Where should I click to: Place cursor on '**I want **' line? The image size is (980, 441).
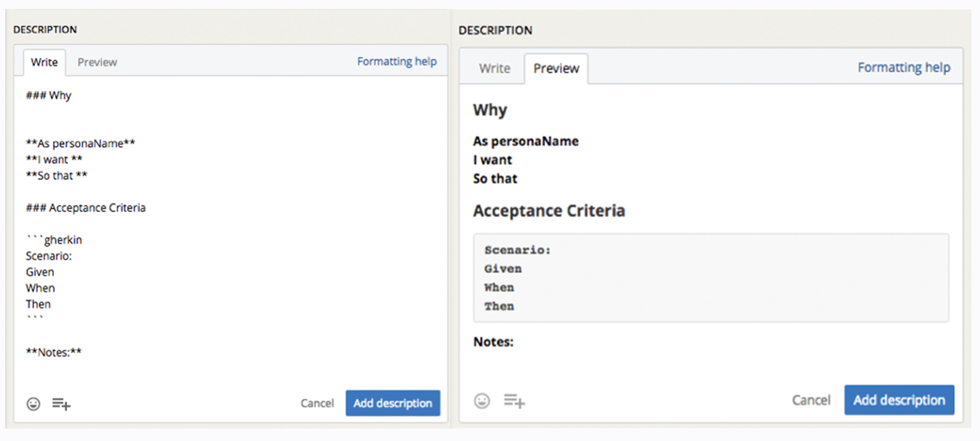click(54, 159)
